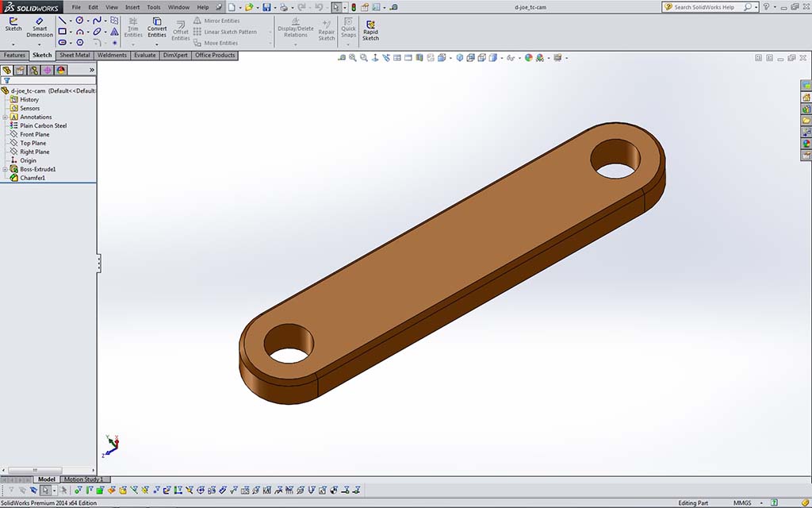Select Front Plane in feature tree
812x508 pixels.
pyautogui.click(x=34, y=134)
